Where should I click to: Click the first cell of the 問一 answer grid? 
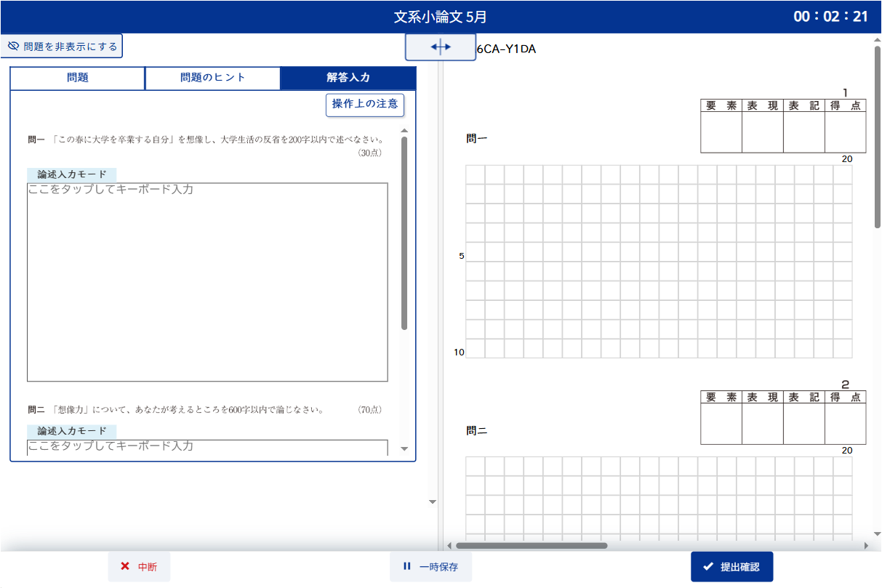coord(475,174)
